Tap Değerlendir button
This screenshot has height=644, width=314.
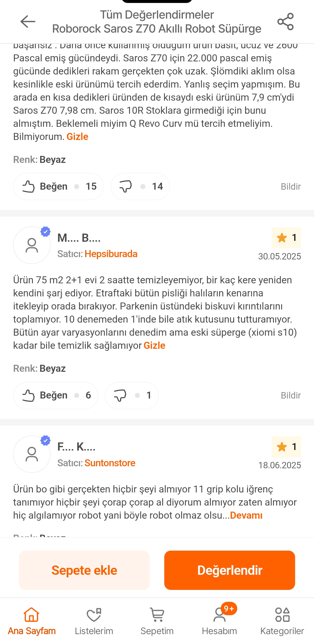tap(230, 570)
